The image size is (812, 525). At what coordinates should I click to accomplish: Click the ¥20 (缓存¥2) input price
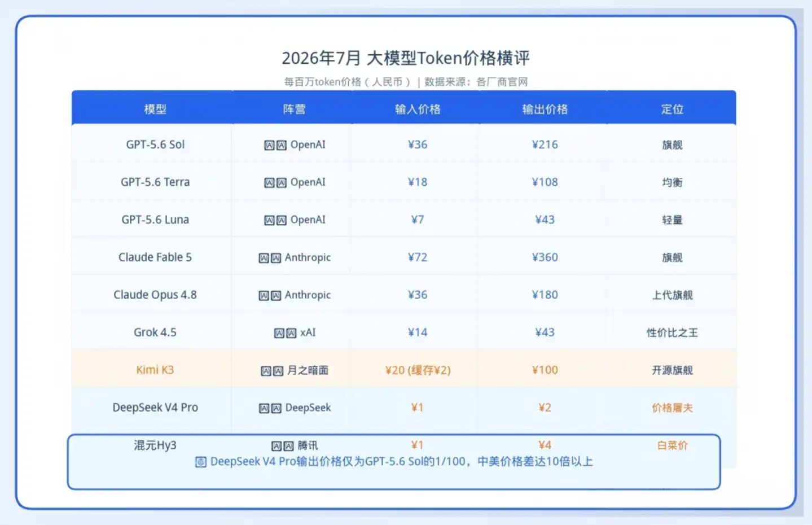(418, 370)
